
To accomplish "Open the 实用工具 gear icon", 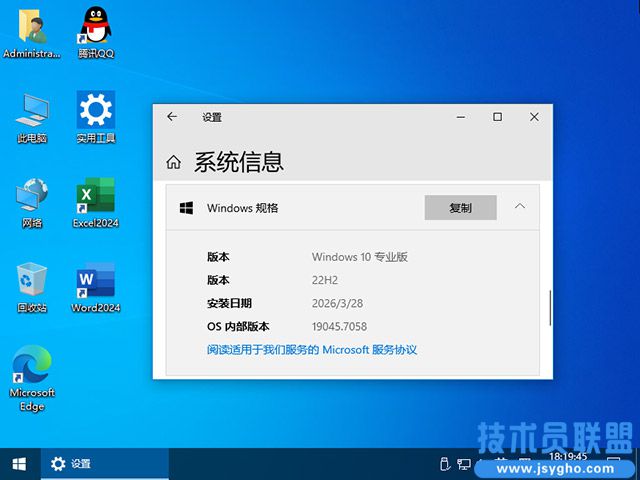I will (x=96, y=118).
